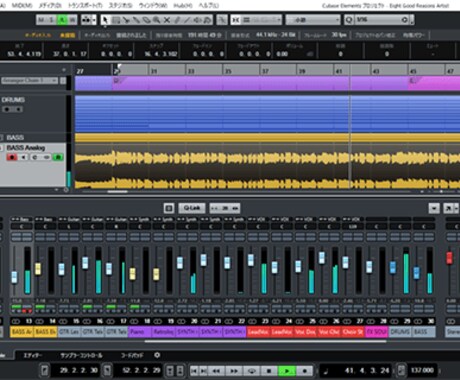Open the Transport menu
This screenshot has width=460, height=380.
85,5
